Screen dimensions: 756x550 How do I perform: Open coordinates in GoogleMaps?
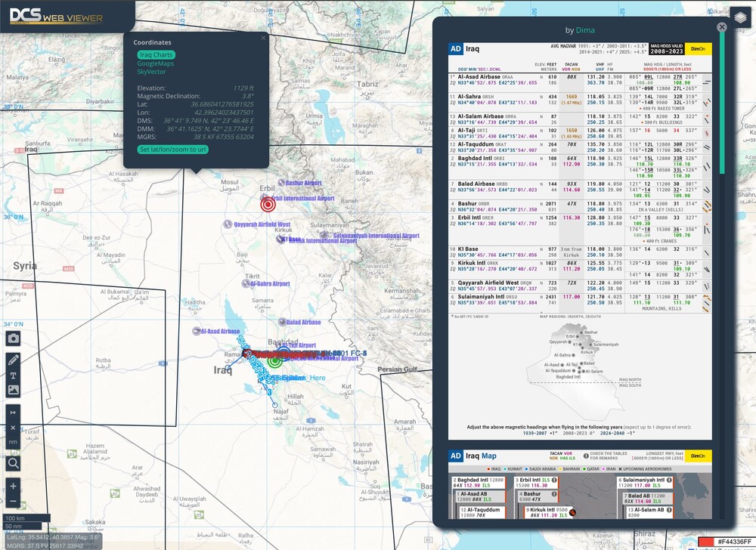coord(155,63)
